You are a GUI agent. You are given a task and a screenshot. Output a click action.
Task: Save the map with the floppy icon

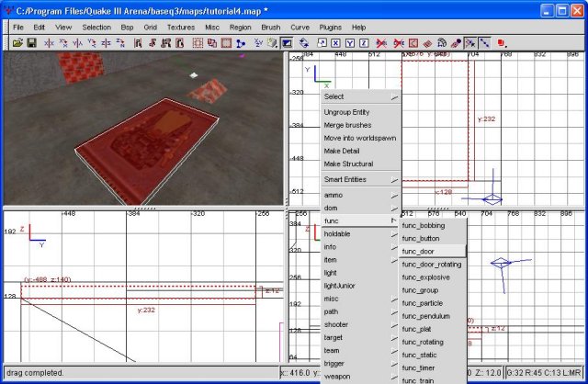pos(31,43)
